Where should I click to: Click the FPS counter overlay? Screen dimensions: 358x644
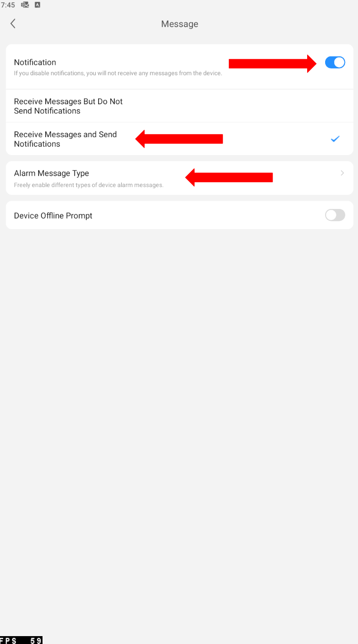pos(21,640)
